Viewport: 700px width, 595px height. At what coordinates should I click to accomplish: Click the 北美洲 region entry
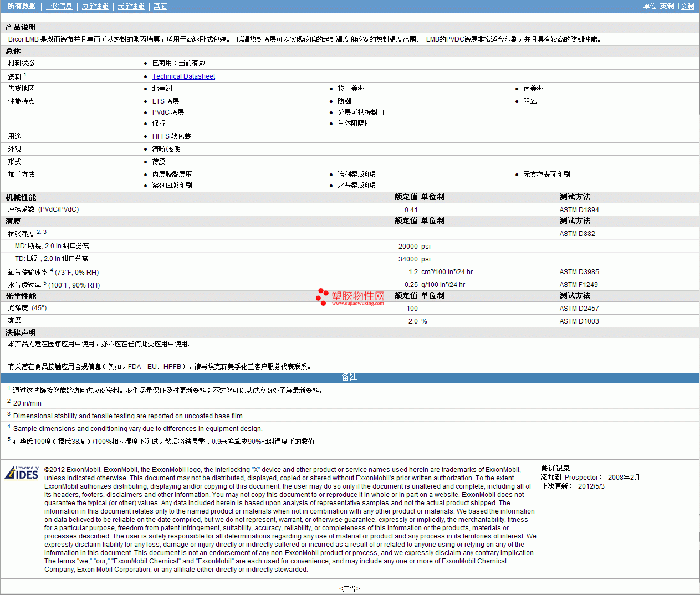[x=162, y=89]
